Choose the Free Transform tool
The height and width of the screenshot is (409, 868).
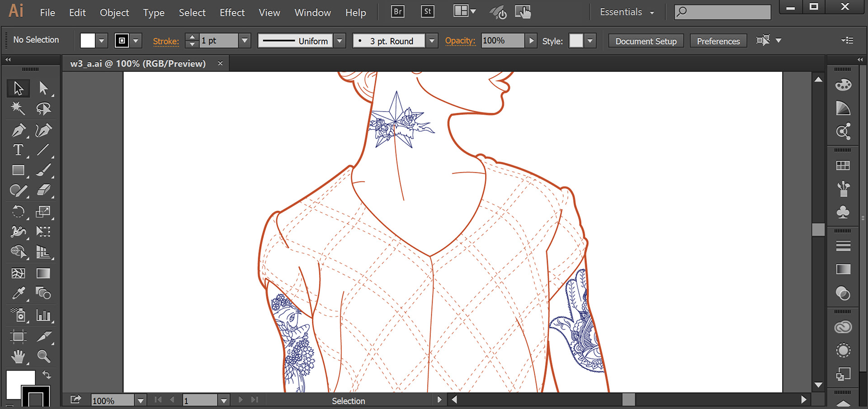(43, 232)
